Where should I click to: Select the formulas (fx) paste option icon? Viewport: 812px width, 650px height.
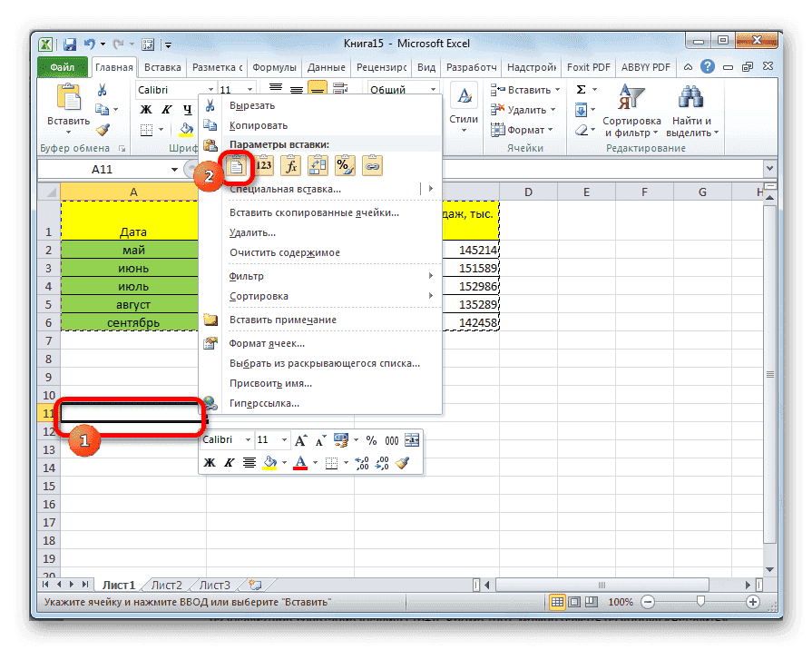point(291,165)
